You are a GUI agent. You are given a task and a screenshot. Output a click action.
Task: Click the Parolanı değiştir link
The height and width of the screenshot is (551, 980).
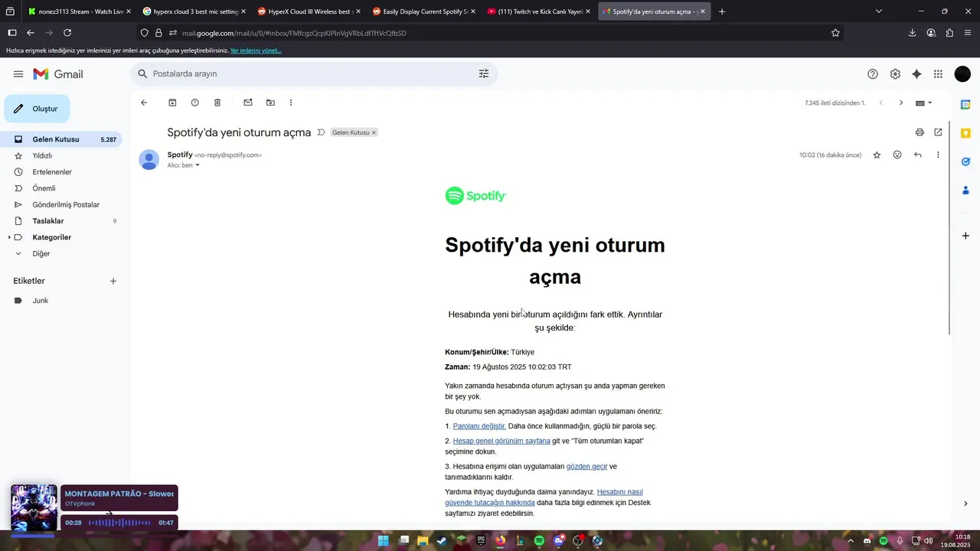click(479, 426)
